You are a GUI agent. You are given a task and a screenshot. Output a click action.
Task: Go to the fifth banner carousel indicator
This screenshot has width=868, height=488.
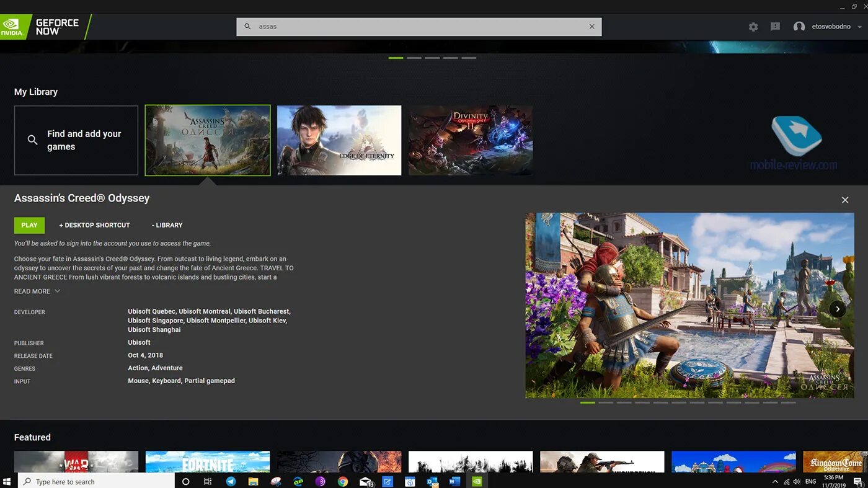(x=469, y=58)
